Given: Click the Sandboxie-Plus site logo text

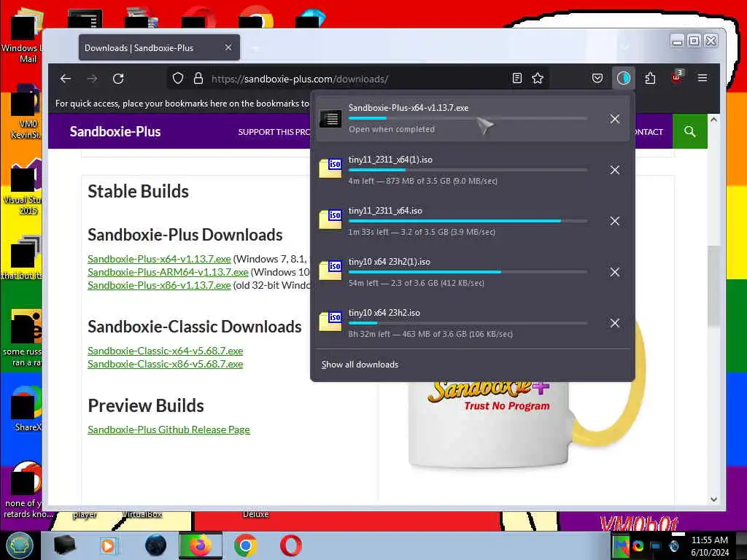Looking at the screenshot, I should (x=115, y=131).
